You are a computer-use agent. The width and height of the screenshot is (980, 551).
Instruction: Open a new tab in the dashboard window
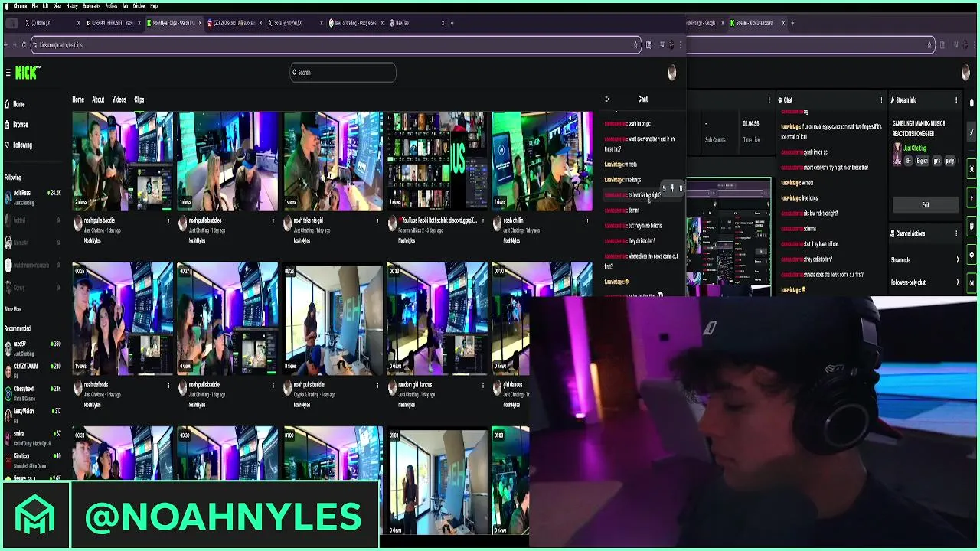click(x=792, y=23)
